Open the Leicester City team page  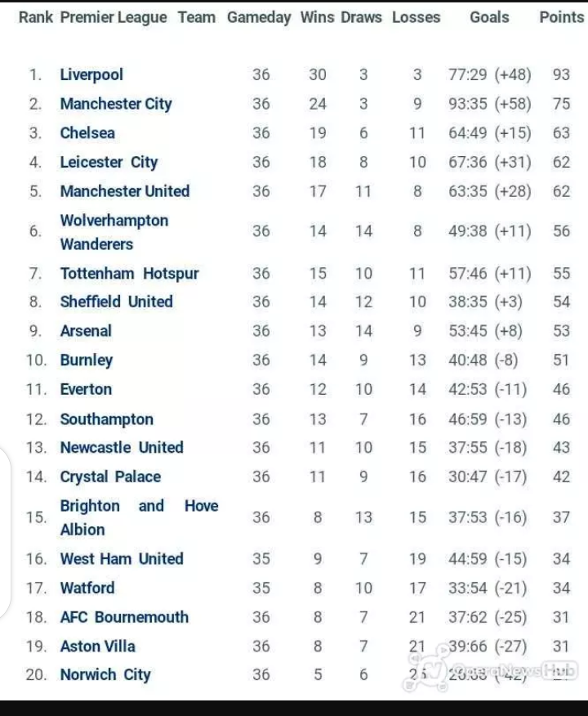point(109,163)
